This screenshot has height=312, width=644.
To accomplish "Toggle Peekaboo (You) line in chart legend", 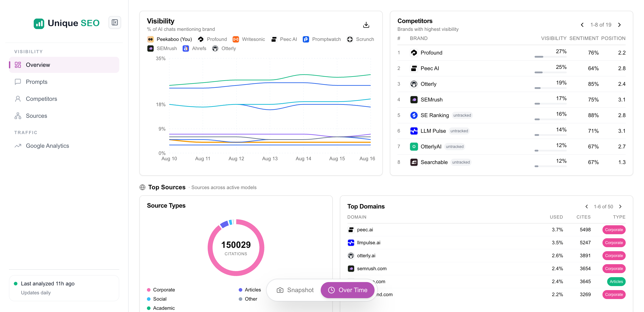I will point(169,39).
